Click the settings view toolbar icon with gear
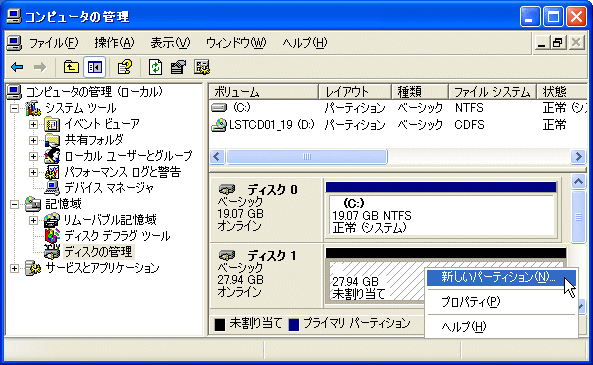 202,67
